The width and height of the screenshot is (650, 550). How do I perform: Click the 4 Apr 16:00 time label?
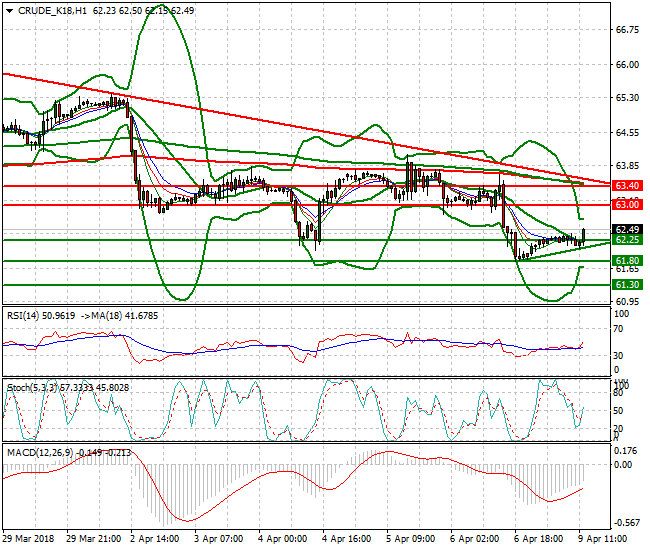(349, 538)
